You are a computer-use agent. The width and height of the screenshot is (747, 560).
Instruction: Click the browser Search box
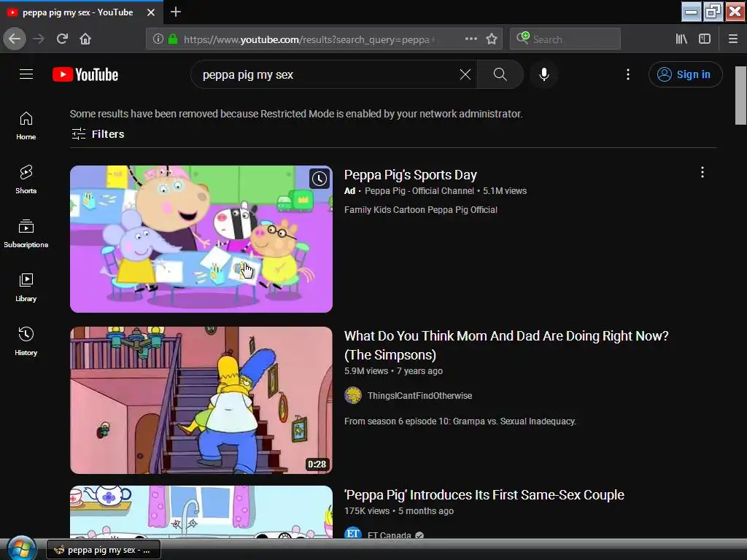coord(565,39)
